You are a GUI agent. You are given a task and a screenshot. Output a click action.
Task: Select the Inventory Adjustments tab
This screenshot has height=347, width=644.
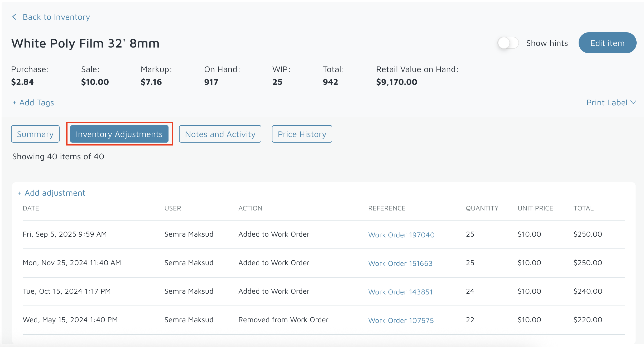[119, 134]
